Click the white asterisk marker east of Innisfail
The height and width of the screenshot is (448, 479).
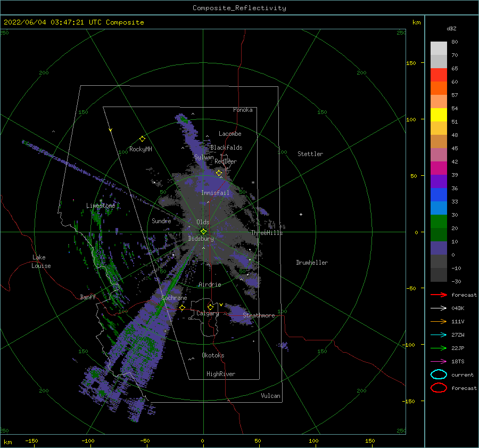(253, 183)
